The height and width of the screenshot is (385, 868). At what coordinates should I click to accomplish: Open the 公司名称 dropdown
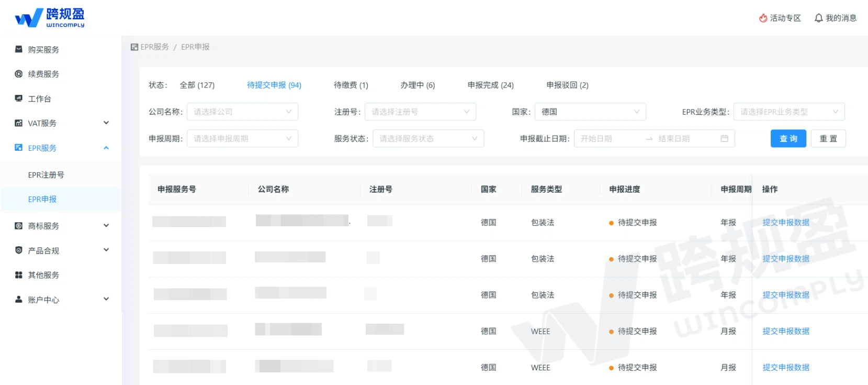[x=242, y=112]
